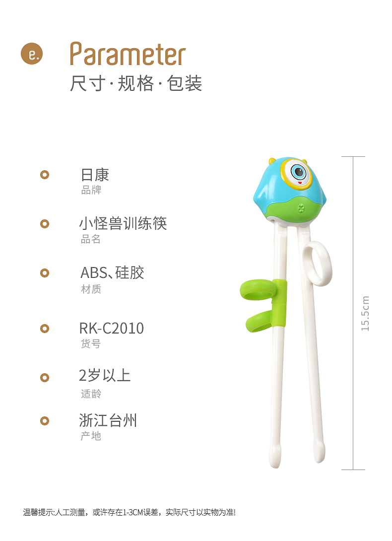Screen dimensions: 392x541
Task: Click the white finger ring on right chopstick
Action: (317, 263)
